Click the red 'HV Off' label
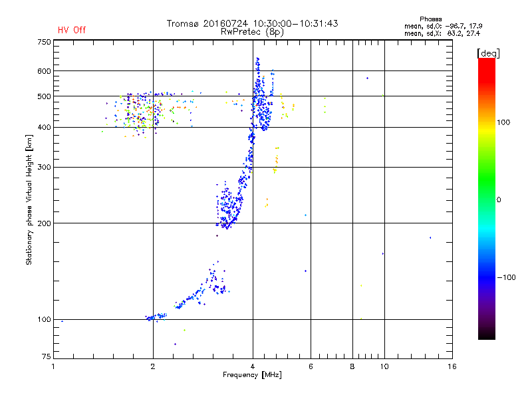 [72, 30]
